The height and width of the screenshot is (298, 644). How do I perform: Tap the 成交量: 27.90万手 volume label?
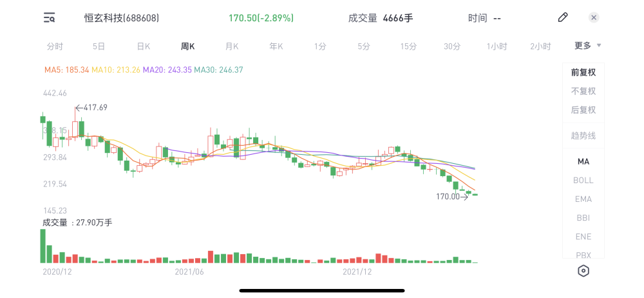tap(78, 223)
